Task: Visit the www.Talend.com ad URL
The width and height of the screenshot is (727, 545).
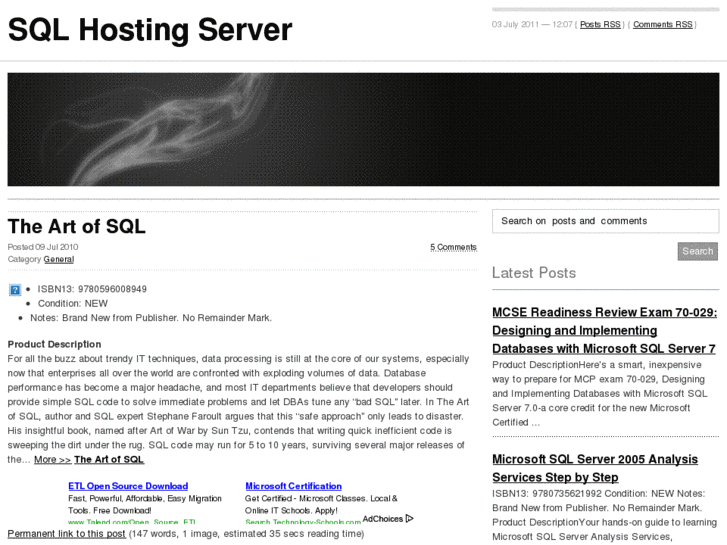Action: click(132, 522)
